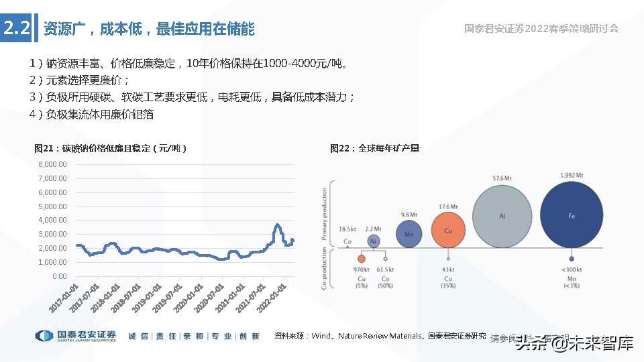Click the '57.6 Mt' label above Al
Screen dimensions: 644x362
502,178
